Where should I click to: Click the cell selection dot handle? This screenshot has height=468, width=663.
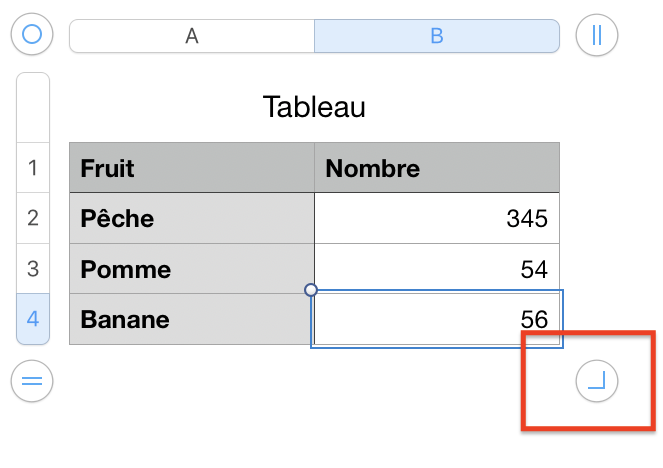311,290
